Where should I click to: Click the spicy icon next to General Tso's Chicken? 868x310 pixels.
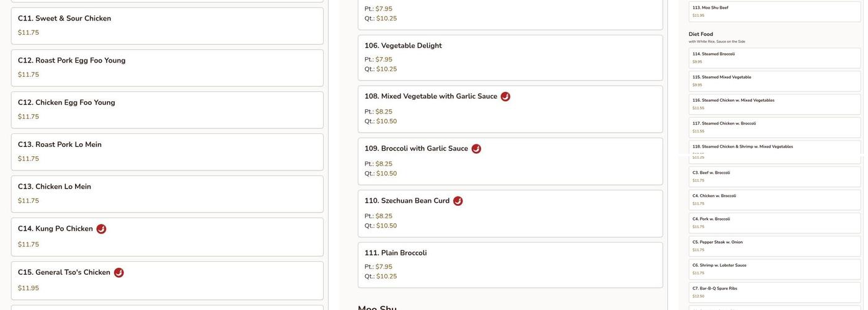coord(119,273)
